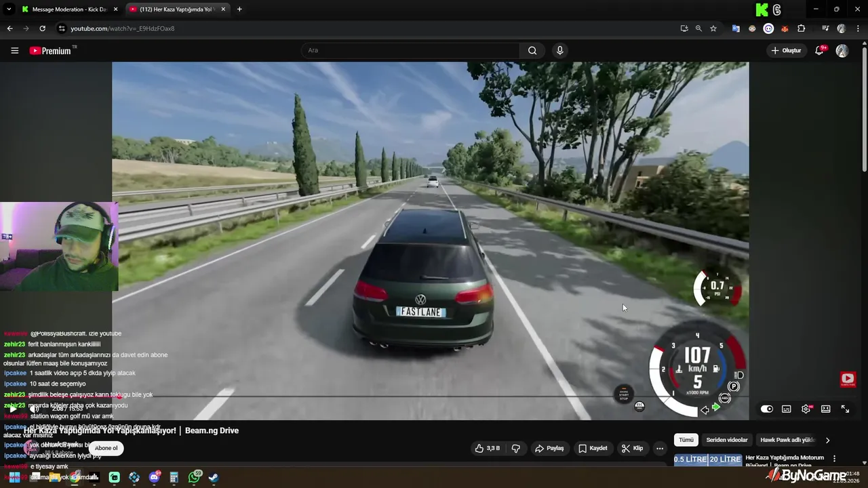Share the video via Paylaş
Screen dimensions: 868x488
(549, 448)
